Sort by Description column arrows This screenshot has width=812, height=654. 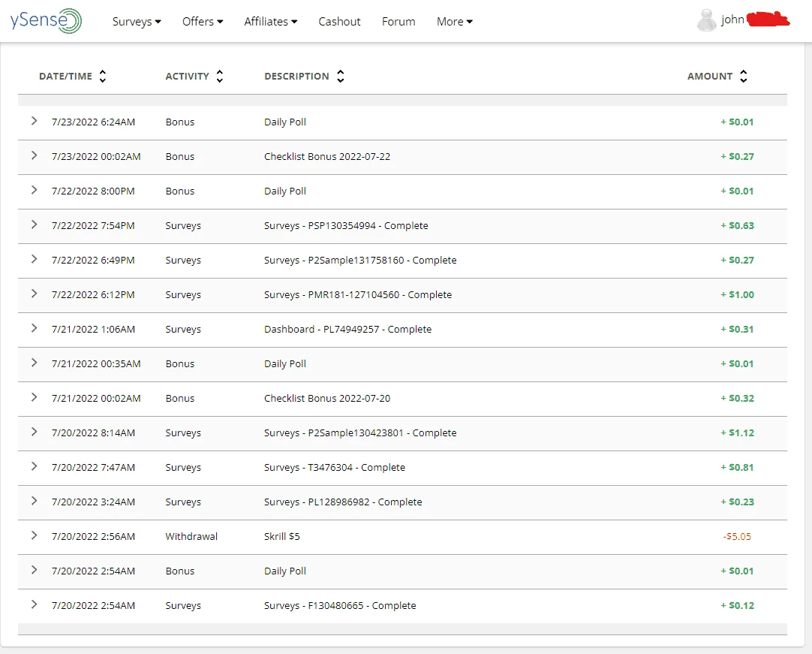click(340, 76)
